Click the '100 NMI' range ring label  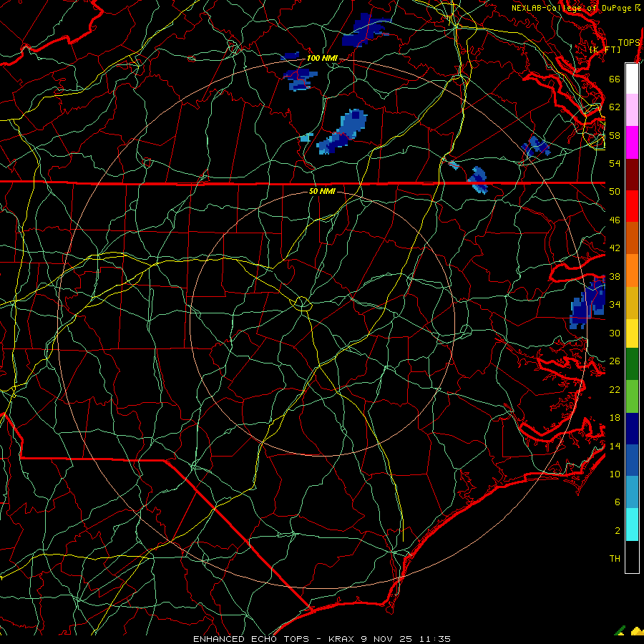coord(322,59)
